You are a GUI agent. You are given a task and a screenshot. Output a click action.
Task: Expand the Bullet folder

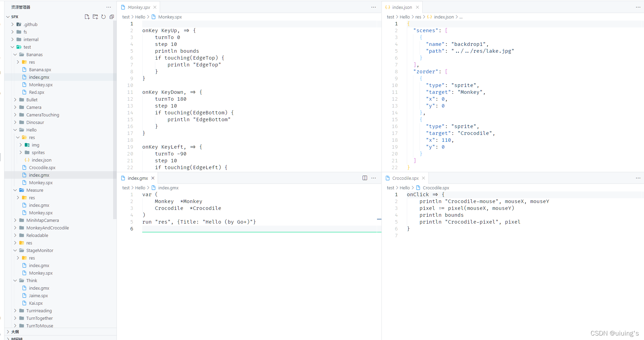15,100
